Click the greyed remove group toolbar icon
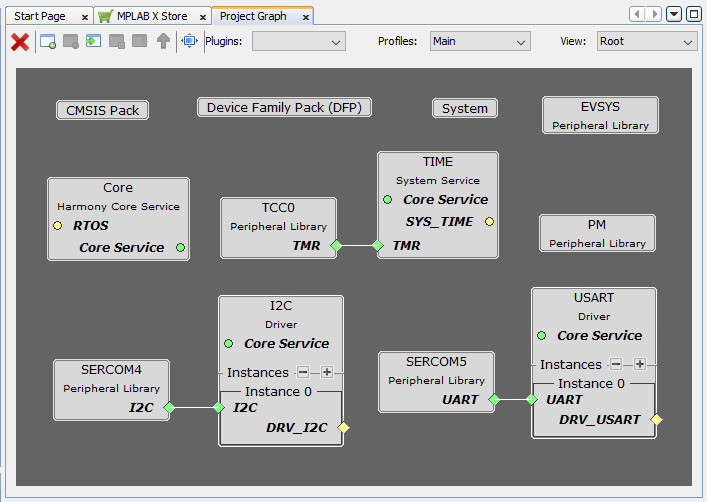 click(x=71, y=41)
